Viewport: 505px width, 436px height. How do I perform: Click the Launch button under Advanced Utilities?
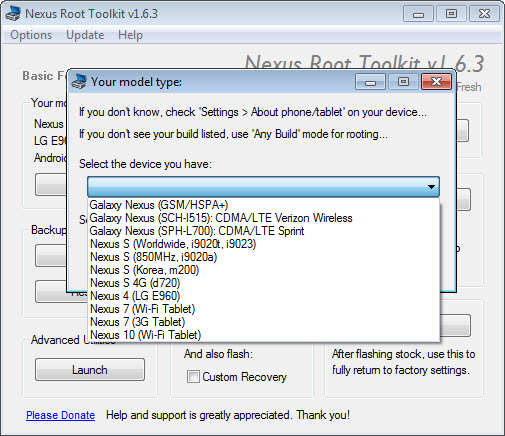pos(90,370)
